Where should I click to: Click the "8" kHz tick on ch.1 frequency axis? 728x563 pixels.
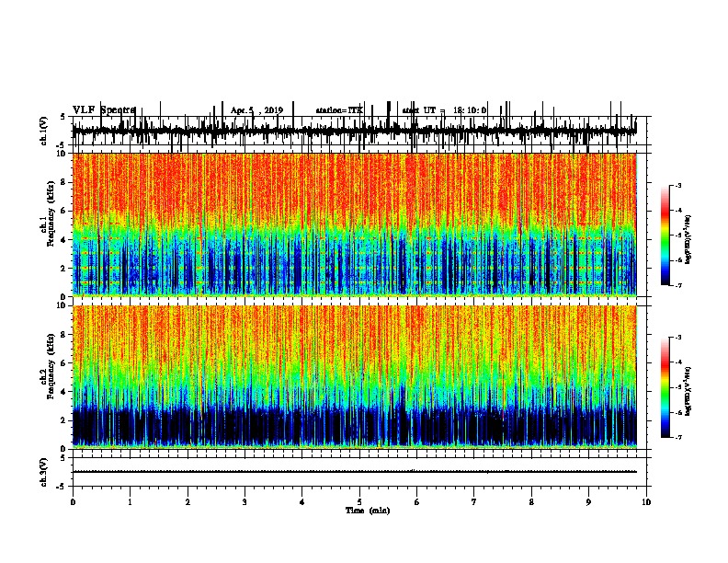coord(64,182)
